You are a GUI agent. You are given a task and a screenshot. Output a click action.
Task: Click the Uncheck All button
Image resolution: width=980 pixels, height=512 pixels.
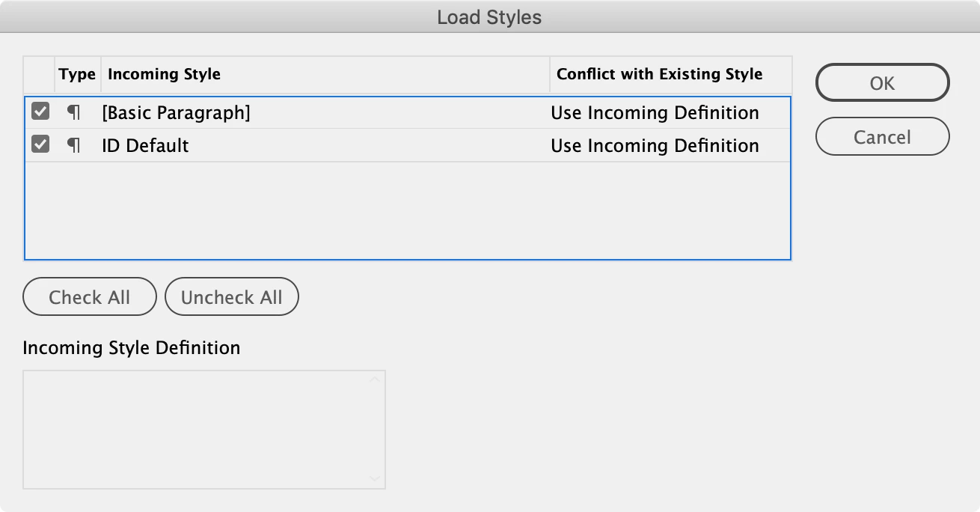[x=231, y=297]
